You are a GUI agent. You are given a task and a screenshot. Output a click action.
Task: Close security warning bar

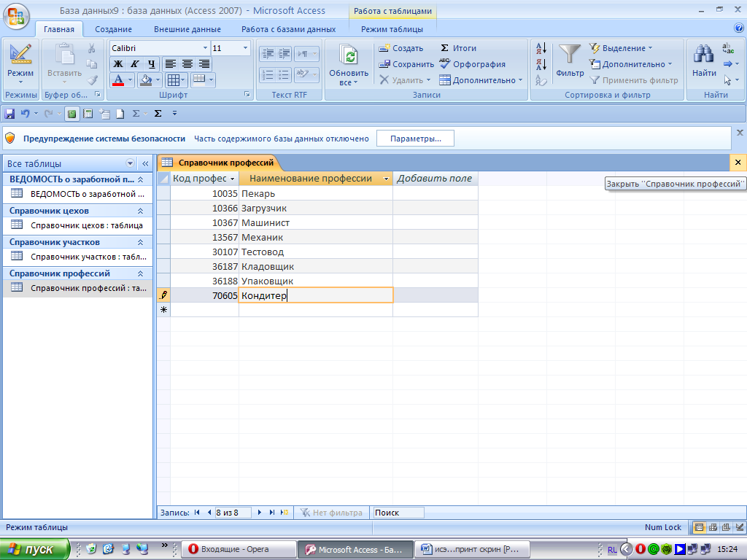pos(740,133)
